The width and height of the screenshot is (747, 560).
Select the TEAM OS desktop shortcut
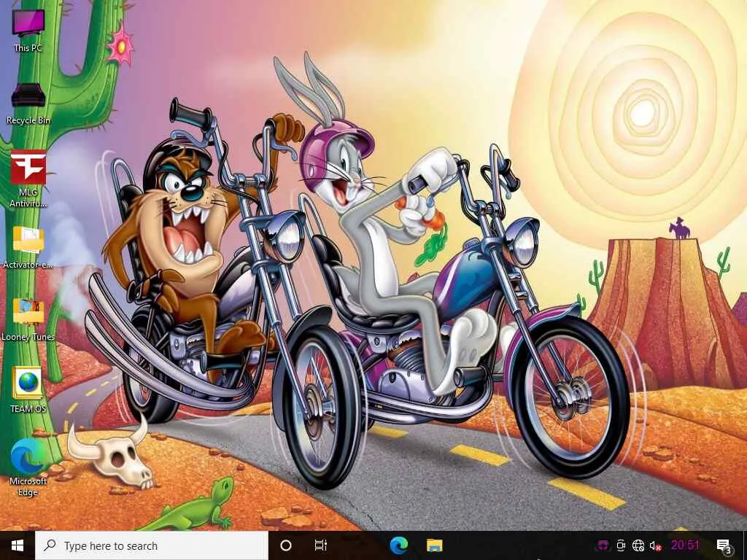tap(28, 389)
